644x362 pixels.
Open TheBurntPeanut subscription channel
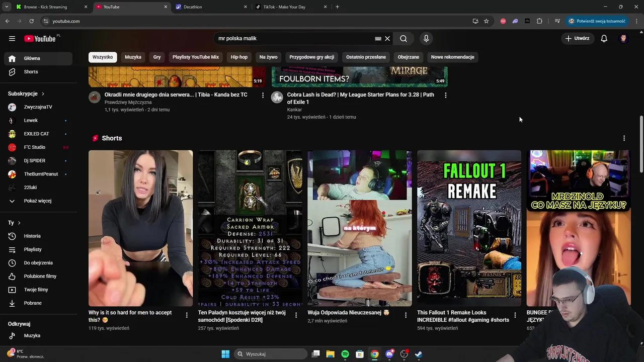click(38, 174)
